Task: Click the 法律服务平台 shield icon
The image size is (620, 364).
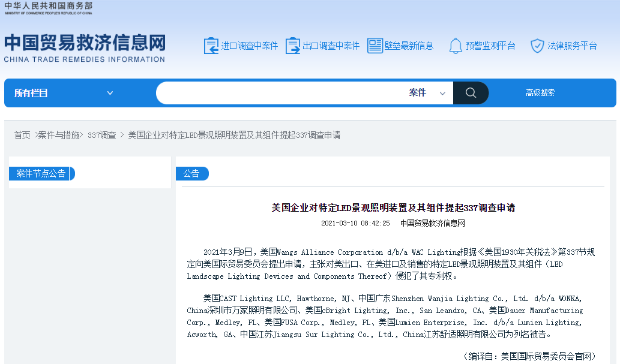Action: tap(537, 46)
